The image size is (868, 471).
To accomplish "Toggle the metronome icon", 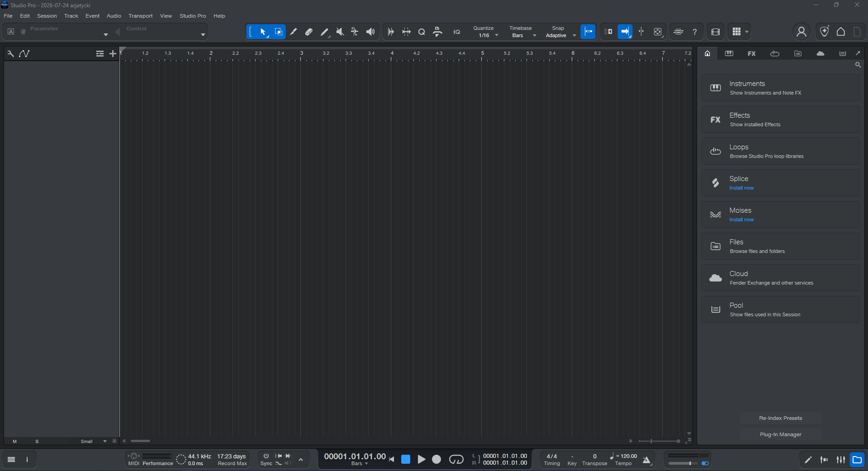I will point(647,460).
